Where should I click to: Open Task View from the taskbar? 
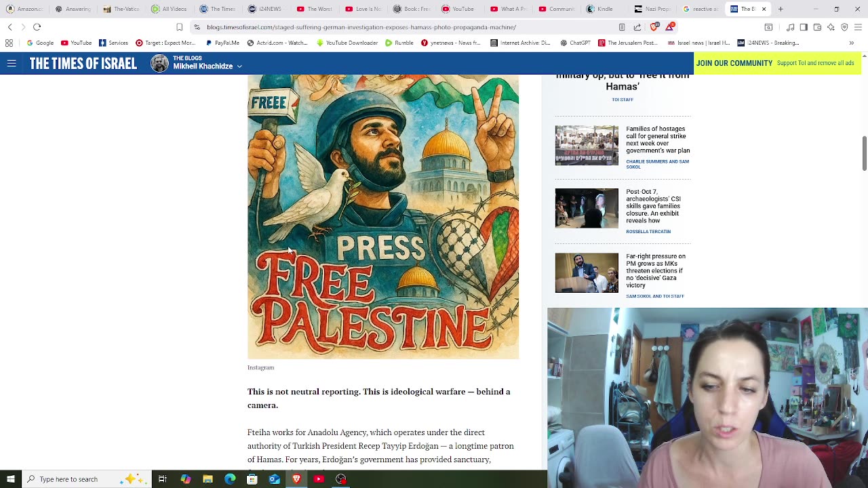[163, 479]
